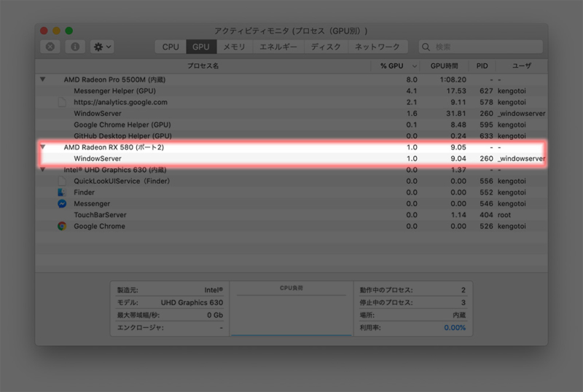This screenshot has width=583, height=392.
Task: Click the Finder app icon
Action: [x=62, y=192]
